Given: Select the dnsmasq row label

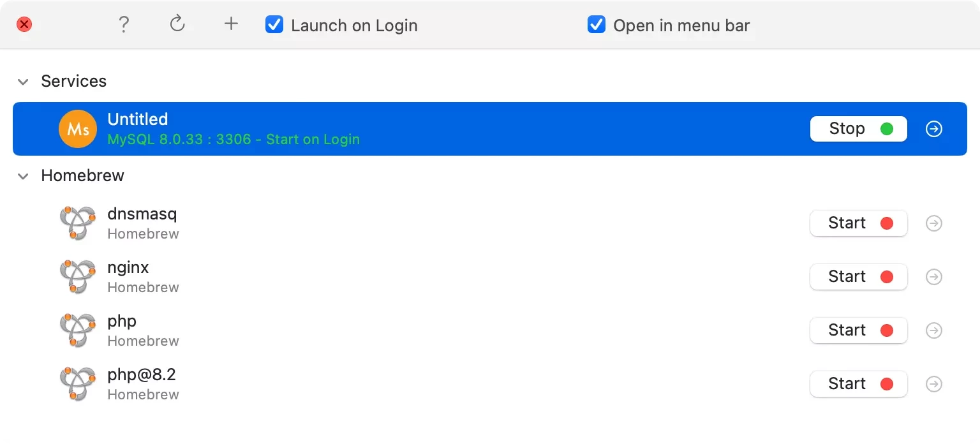Looking at the screenshot, I should pos(142,214).
